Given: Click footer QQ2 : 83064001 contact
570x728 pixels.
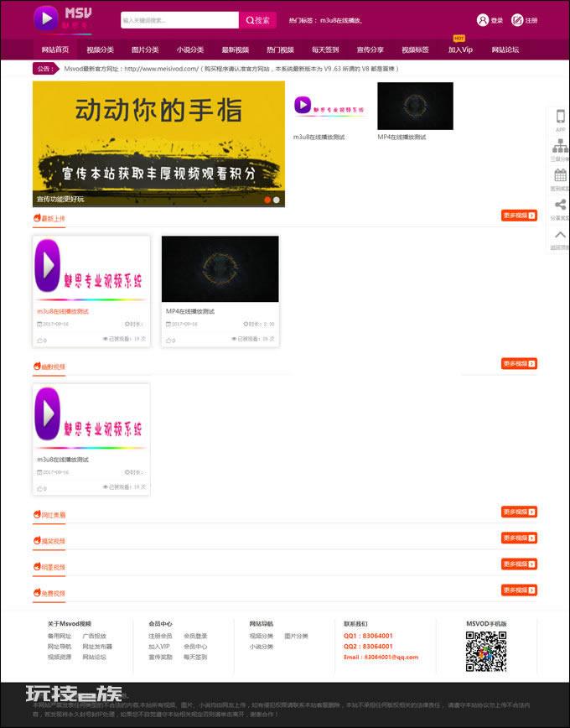Looking at the screenshot, I should (368, 647).
